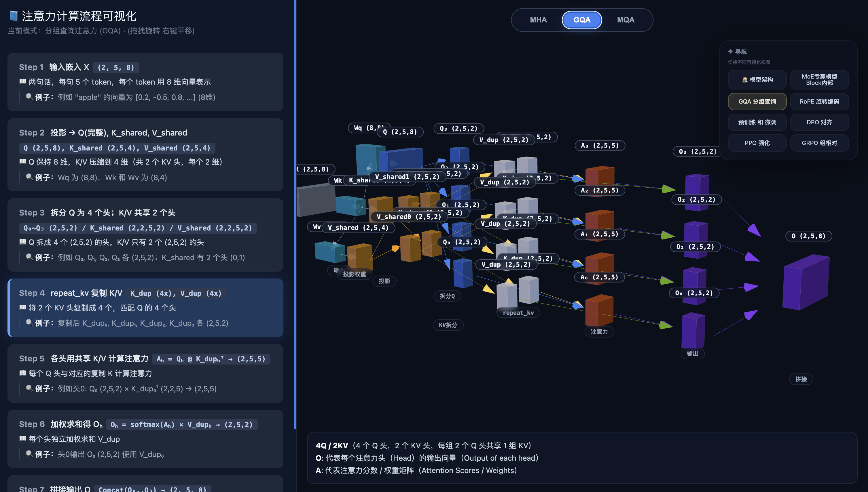This screenshot has height=492, width=868.
Task: Open the DPO 对齐 view
Action: (819, 122)
